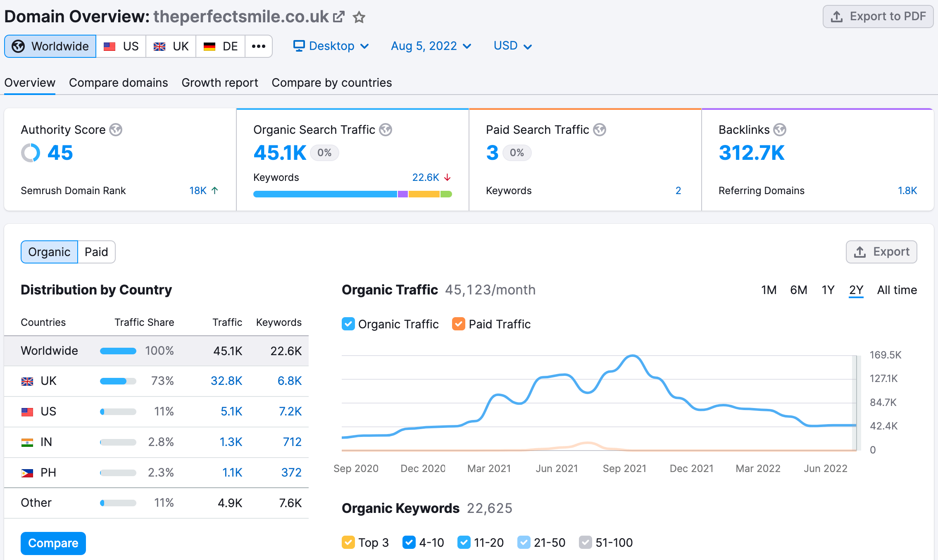Star theperfectsmile.co.uk as favorite
938x560 pixels.
coord(359,17)
